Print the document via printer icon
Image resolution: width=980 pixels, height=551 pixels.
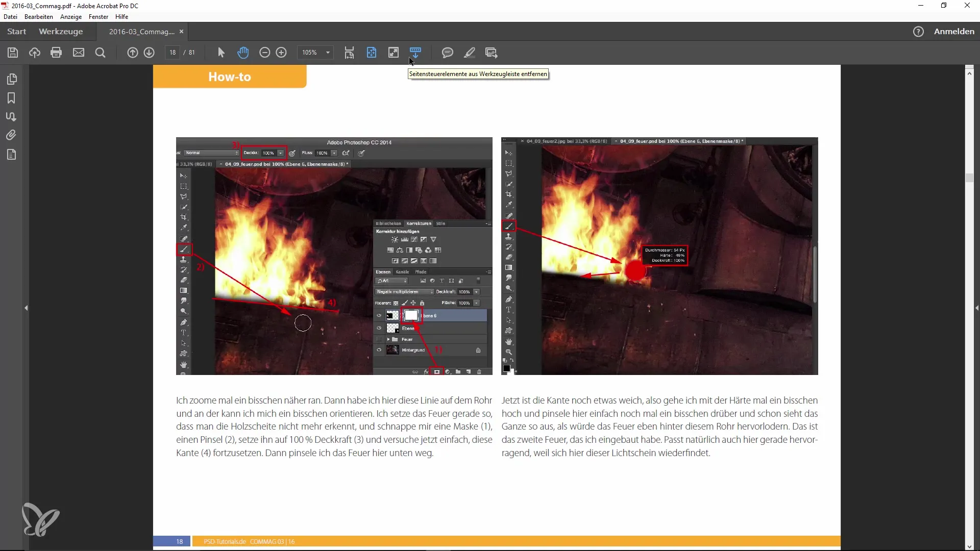pos(56,53)
